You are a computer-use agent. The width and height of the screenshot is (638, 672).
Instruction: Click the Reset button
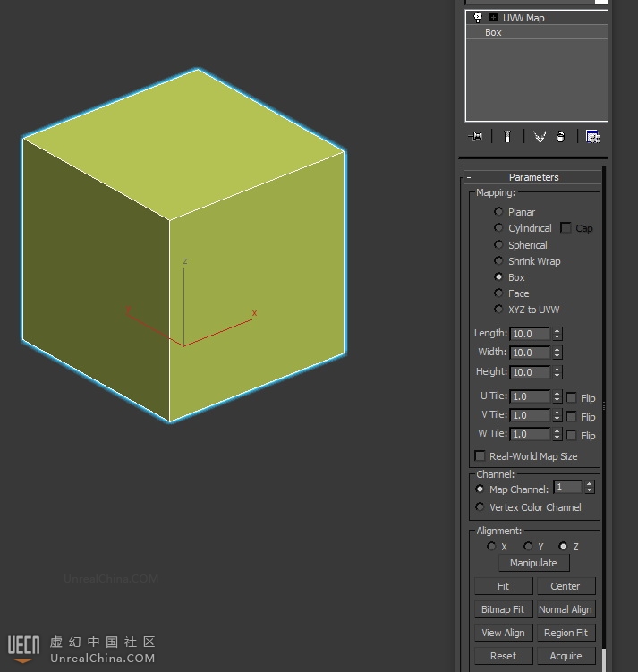click(504, 656)
